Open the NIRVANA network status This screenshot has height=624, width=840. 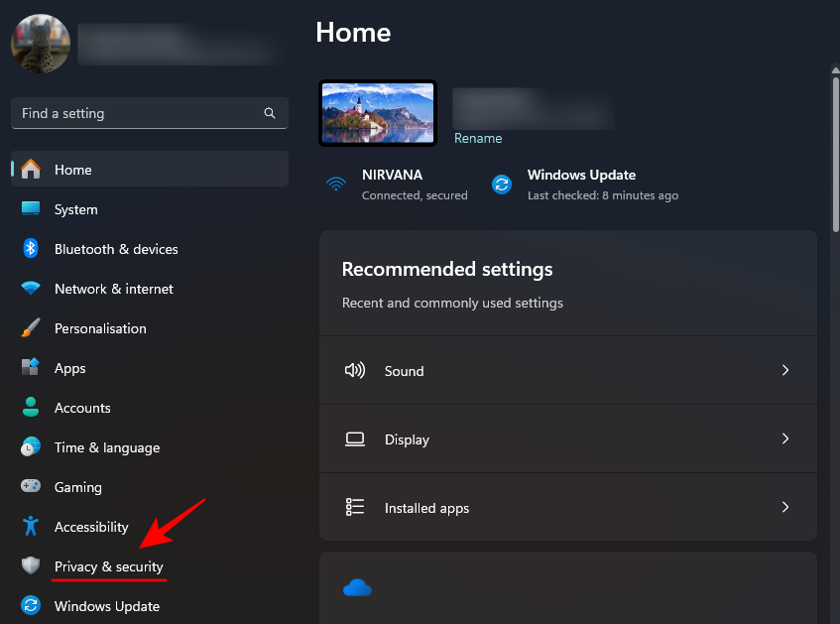tap(397, 185)
